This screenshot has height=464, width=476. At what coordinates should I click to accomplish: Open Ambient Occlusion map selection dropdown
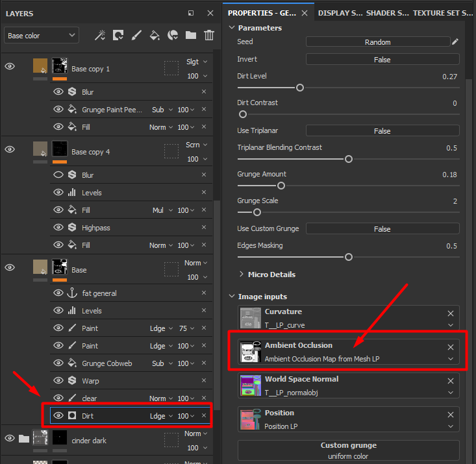(451, 359)
